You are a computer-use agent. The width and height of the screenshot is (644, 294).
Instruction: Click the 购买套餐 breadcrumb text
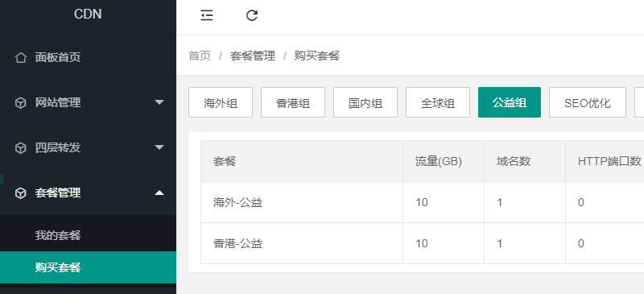317,56
